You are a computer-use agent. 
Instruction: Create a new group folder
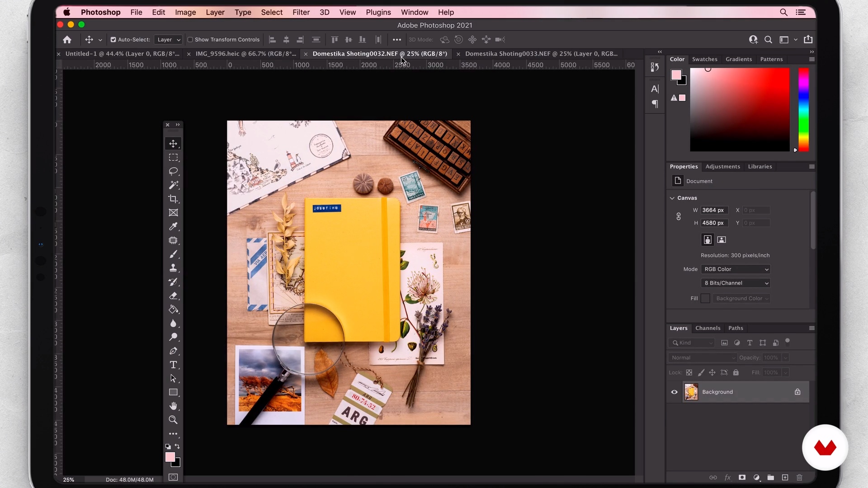click(x=771, y=478)
